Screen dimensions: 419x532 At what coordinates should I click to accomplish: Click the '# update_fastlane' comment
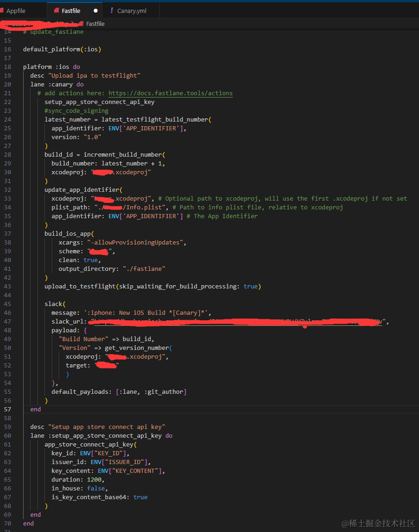[53, 31]
